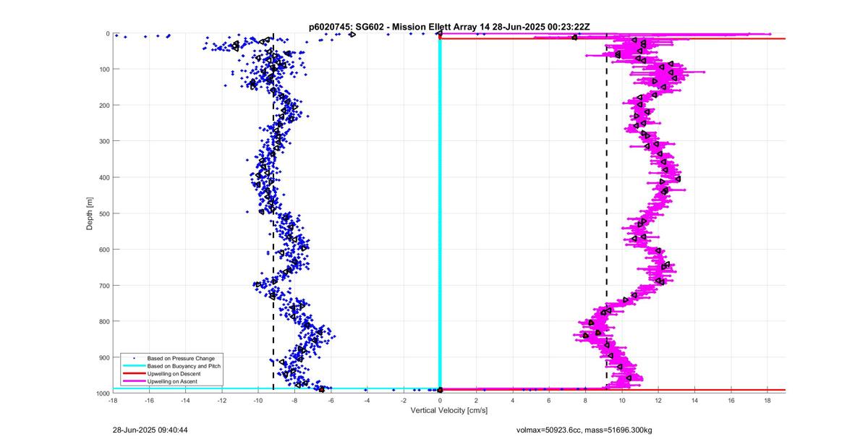This screenshot has height=442, width=868.
Task: Click the 'volmax=50923.6cc, mass=51696.300kg' footer text
Action: pyautogui.click(x=584, y=430)
